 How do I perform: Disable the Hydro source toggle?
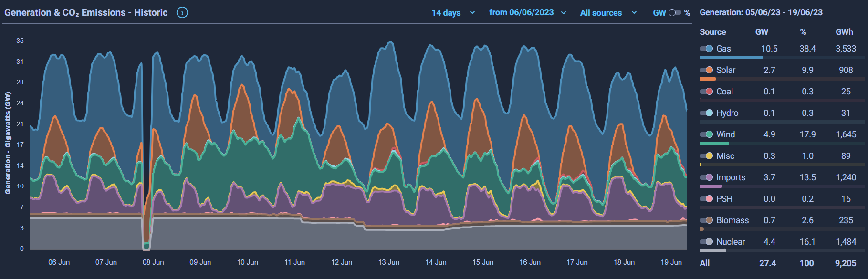click(706, 113)
